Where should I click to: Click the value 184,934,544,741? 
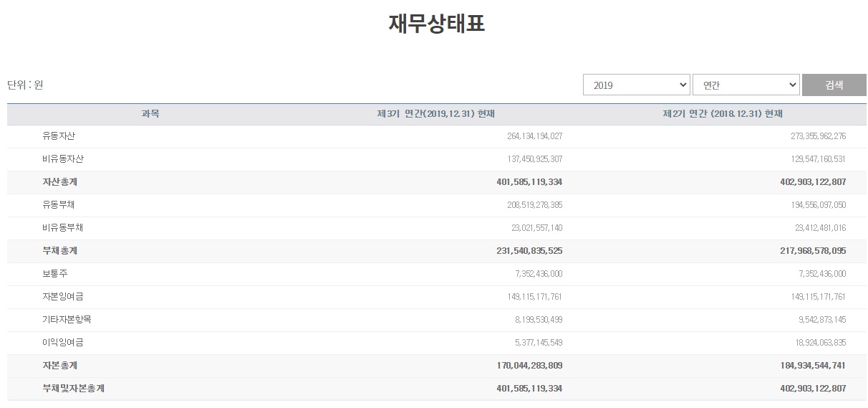pyautogui.click(x=813, y=366)
